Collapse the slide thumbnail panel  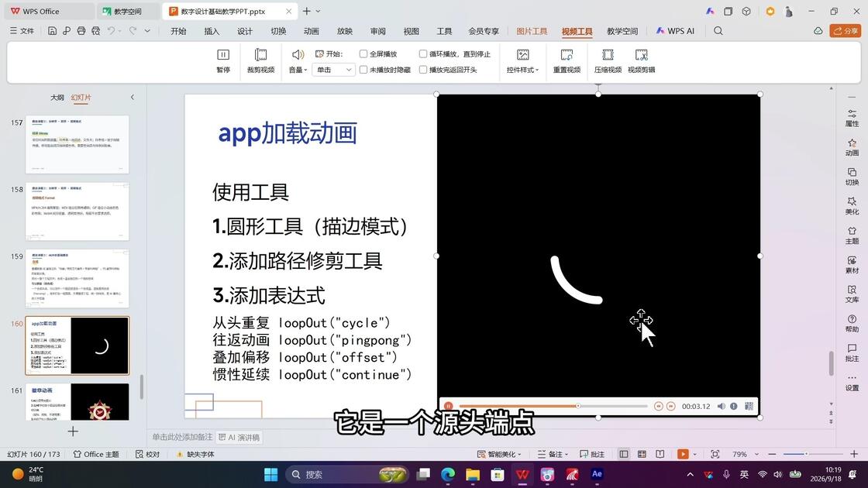(133, 98)
